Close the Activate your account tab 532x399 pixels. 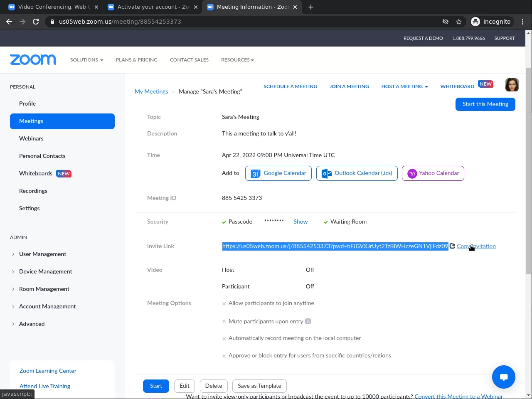(x=196, y=7)
